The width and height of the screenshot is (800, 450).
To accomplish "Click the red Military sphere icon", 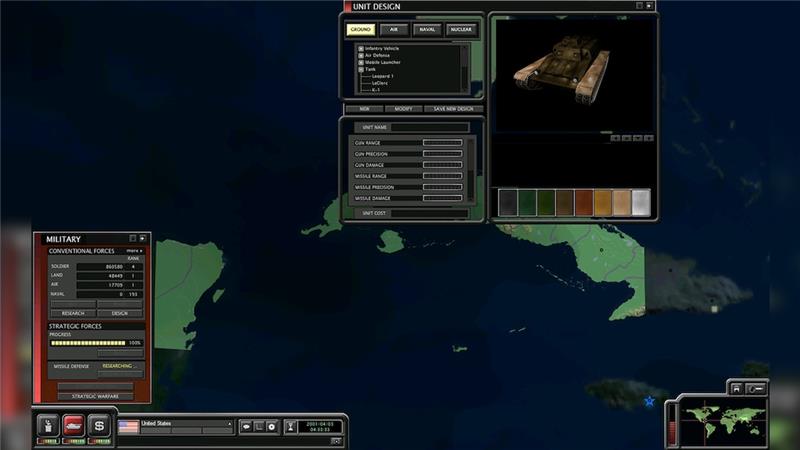I will pyautogui.click(x=73, y=423).
